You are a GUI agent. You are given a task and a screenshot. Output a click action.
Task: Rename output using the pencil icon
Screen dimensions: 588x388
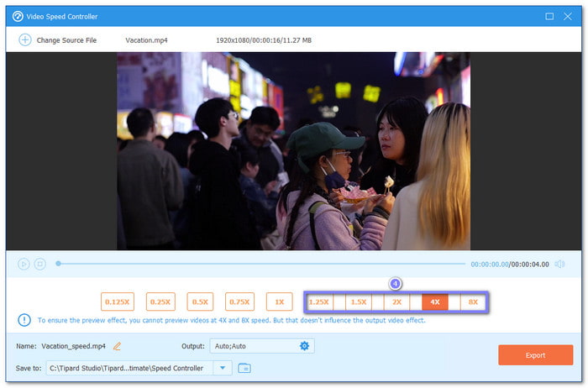point(118,346)
